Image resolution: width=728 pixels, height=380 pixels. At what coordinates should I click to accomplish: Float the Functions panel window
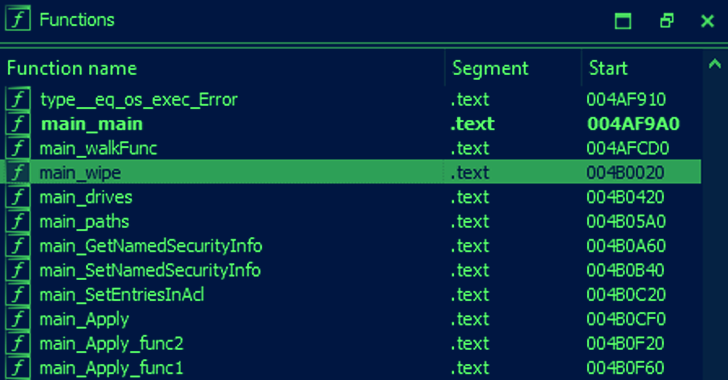[667, 20]
